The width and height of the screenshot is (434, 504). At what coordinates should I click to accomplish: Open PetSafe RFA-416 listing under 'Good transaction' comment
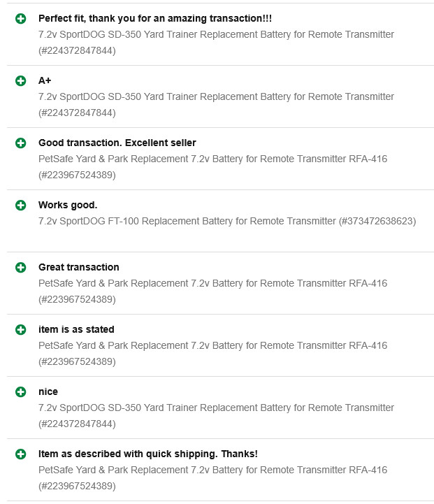coord(212,167)
